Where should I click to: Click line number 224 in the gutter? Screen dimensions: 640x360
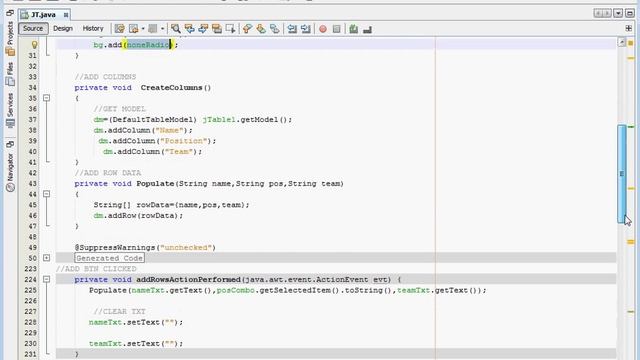tap(30, 280)
